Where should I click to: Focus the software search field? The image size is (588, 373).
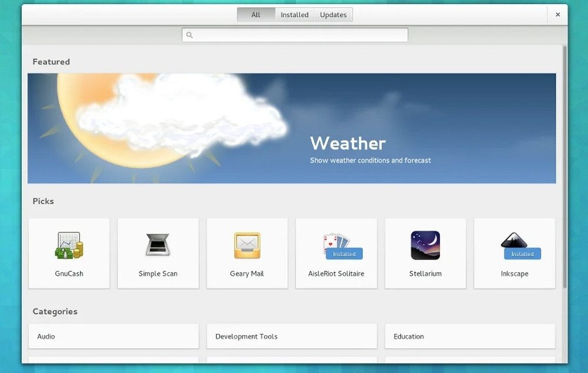295,35
